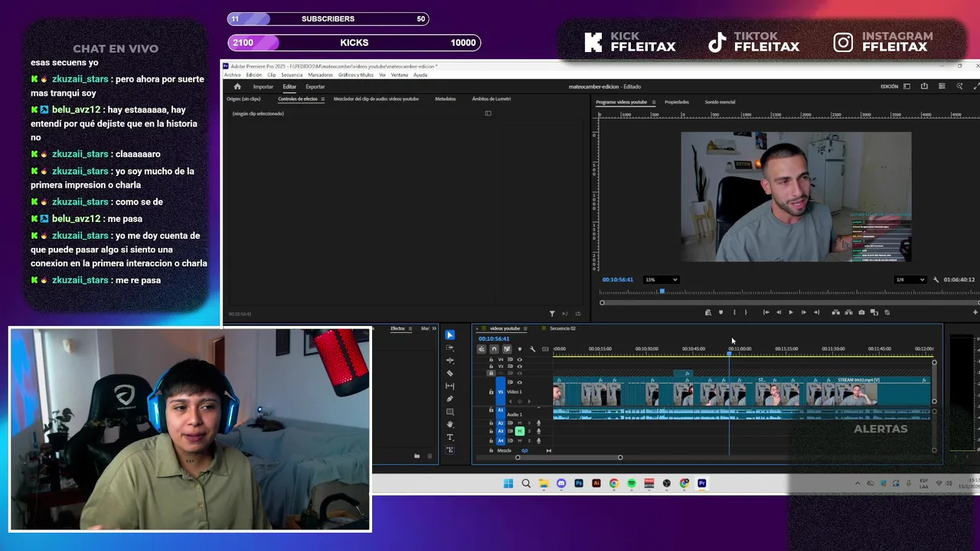
Task: Switch to Metadatos tab
Action: [446, 99]
